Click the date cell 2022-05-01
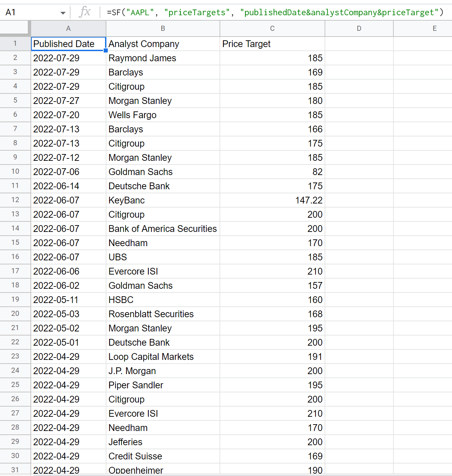 [x=68, y=342]
